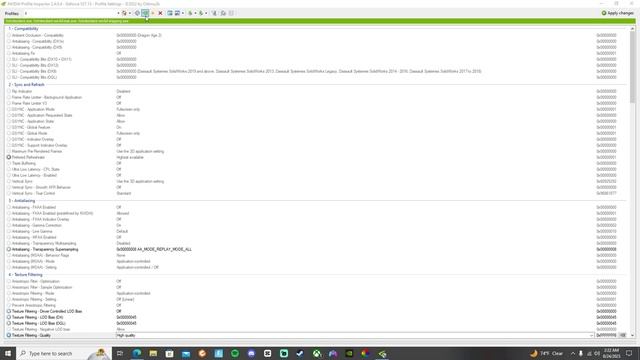Select the Anisotropic Filtering - Mode row
Image resolution: width=640 pixels, height=360 pixels.
click(317, 293)
